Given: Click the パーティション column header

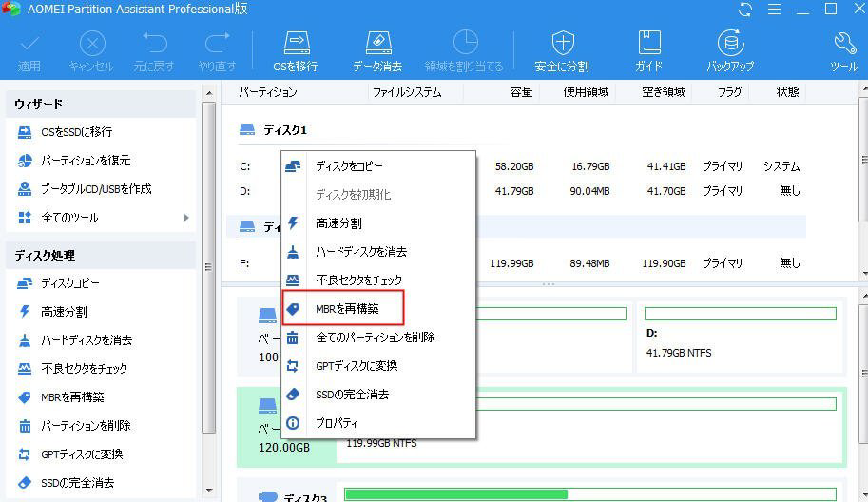Looking at the screenshot, I should [x=268, y=92].
